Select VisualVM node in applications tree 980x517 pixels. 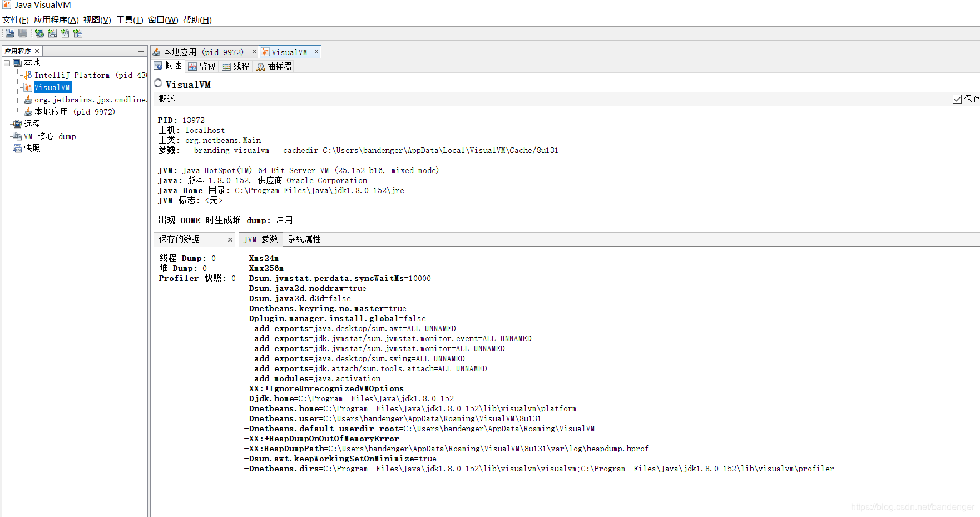pyautogui.click(x=52, y=87)
